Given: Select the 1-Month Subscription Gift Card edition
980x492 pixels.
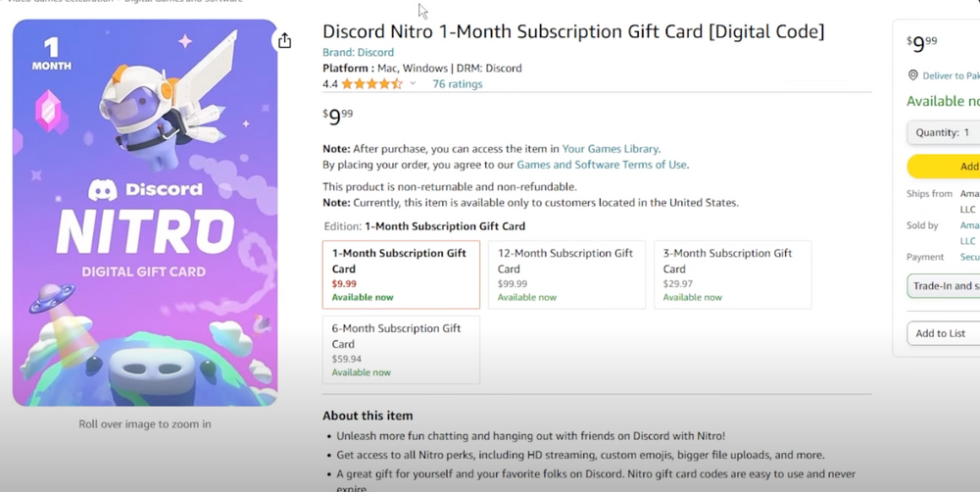Looking at the screenshot, I should pyautogui.click(x=401, y=274).
